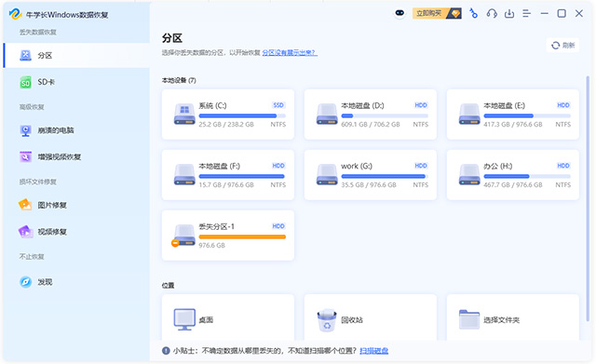Open the 分区 sidebar item
This screenshot has height=364, width=596.
76,56
